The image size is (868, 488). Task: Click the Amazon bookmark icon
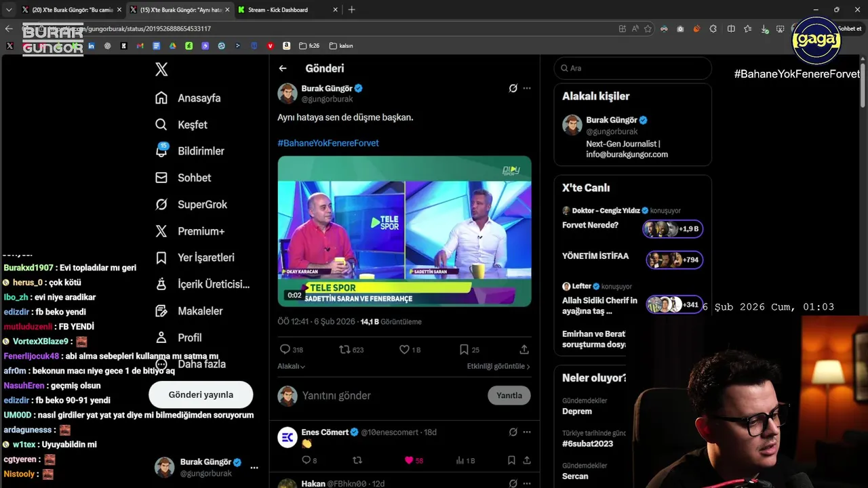(286, 45)
